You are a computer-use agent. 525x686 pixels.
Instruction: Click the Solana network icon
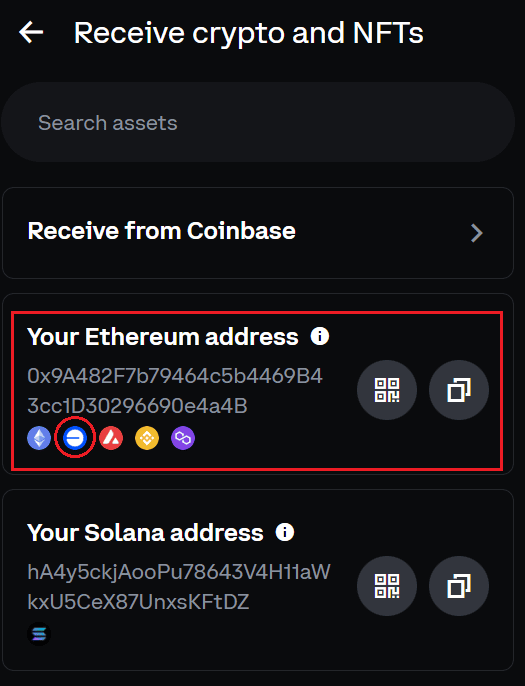coord(39,634)
